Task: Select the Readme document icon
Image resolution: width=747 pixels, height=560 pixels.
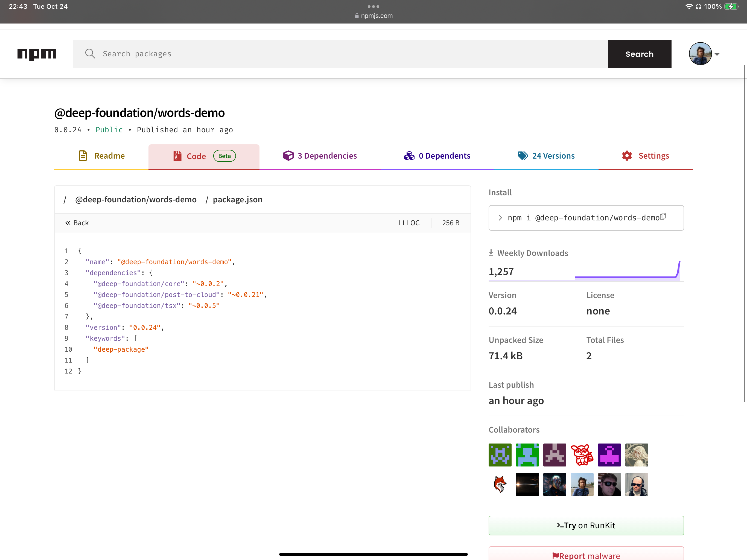Action: (x=83, y=156)
